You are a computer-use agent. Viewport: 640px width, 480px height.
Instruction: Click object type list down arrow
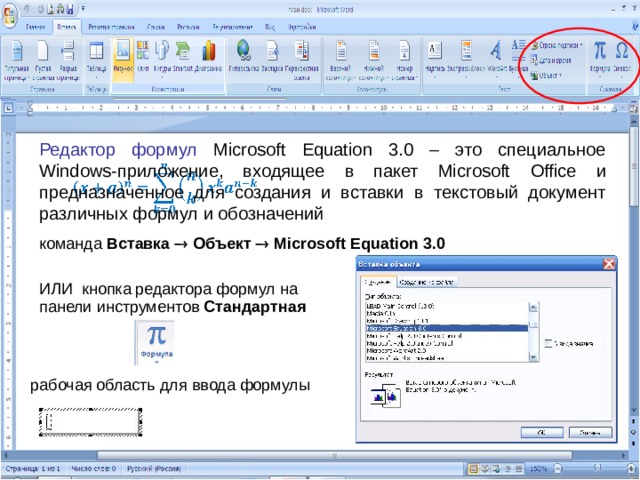tap(533, 357)
